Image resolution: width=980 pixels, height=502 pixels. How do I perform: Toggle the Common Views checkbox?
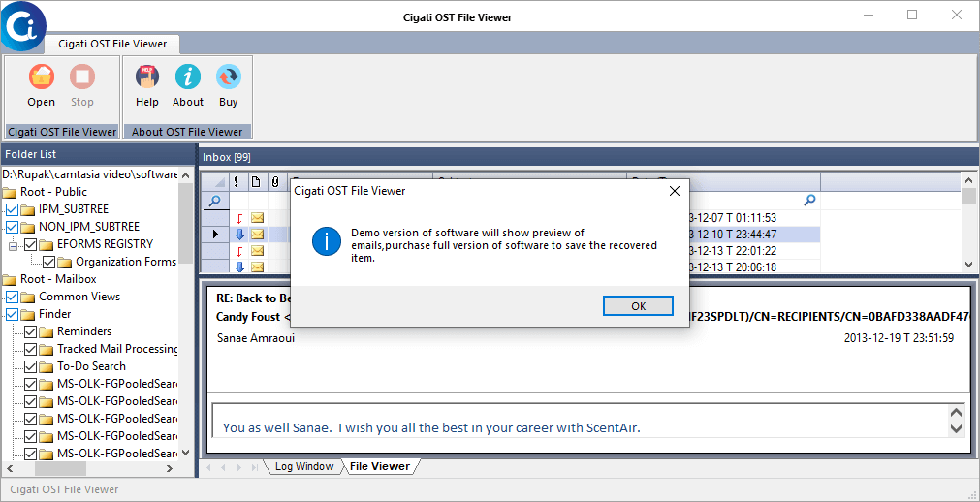[12, 297]
